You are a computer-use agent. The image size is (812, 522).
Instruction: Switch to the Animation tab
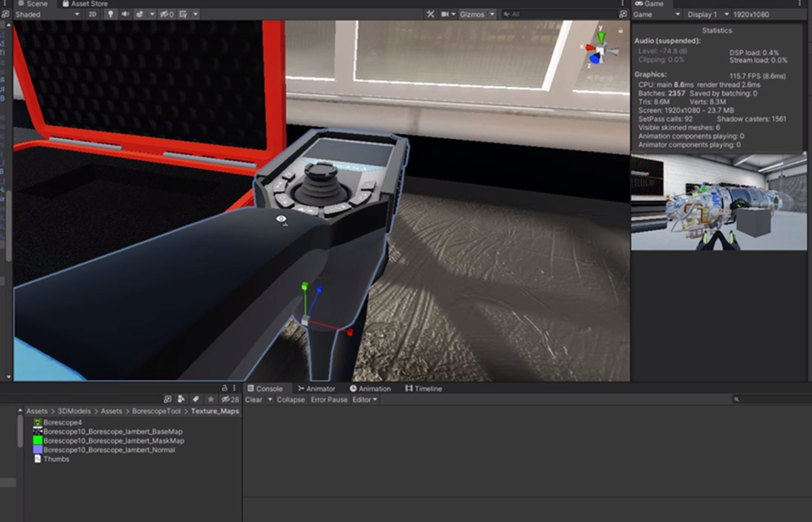370,389
